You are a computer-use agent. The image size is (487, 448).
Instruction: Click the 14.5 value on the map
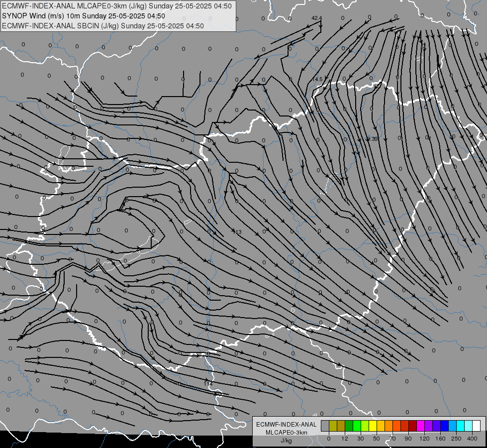[x=317, y=79]
